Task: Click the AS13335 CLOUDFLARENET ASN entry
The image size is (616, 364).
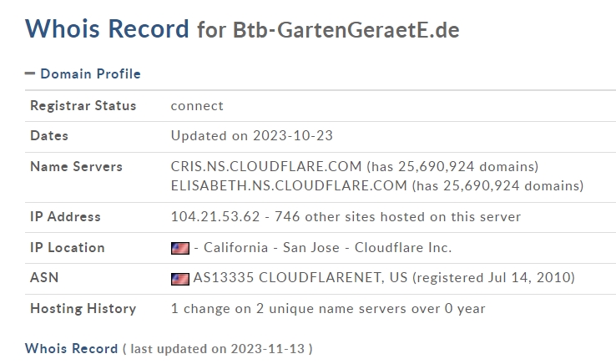Action: [300, 277]
